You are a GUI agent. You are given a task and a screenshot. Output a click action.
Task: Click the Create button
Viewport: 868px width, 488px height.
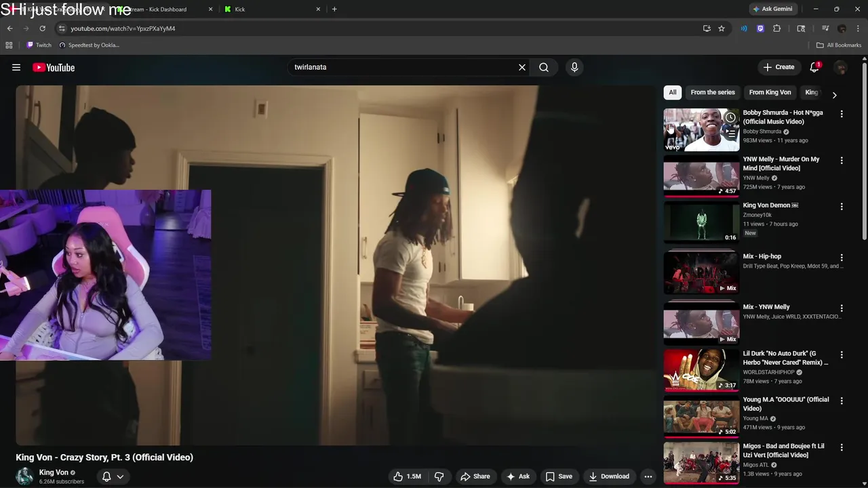click(778, 67)
